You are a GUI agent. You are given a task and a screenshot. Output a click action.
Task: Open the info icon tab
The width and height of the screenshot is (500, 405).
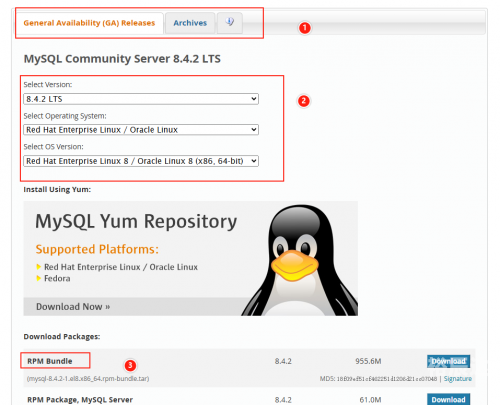(230, 23)
